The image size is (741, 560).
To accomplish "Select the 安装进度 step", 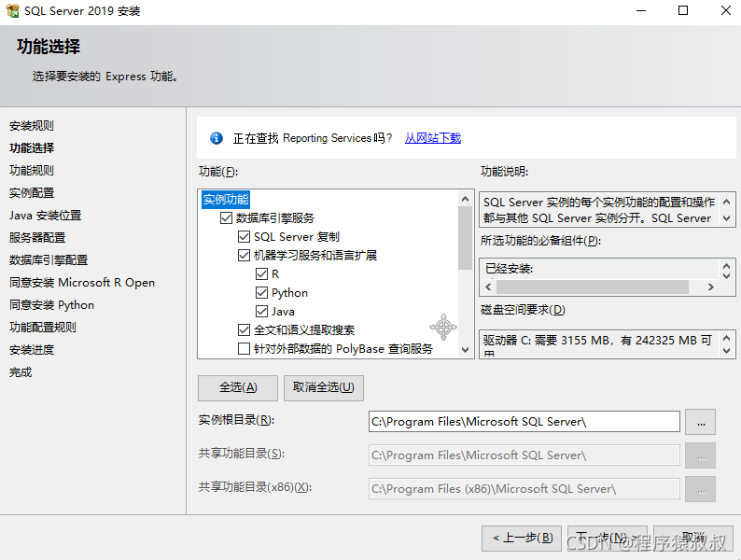I will tap(31, 350).
